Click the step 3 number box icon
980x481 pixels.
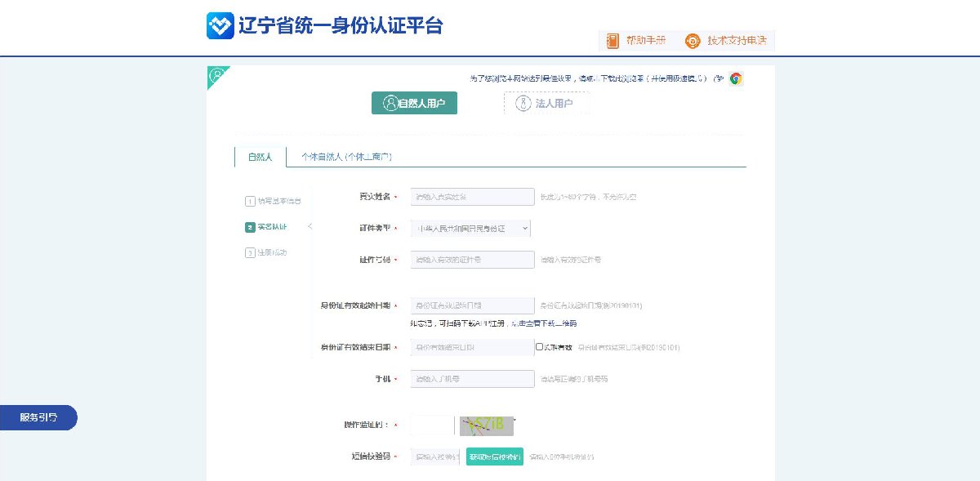250,253
